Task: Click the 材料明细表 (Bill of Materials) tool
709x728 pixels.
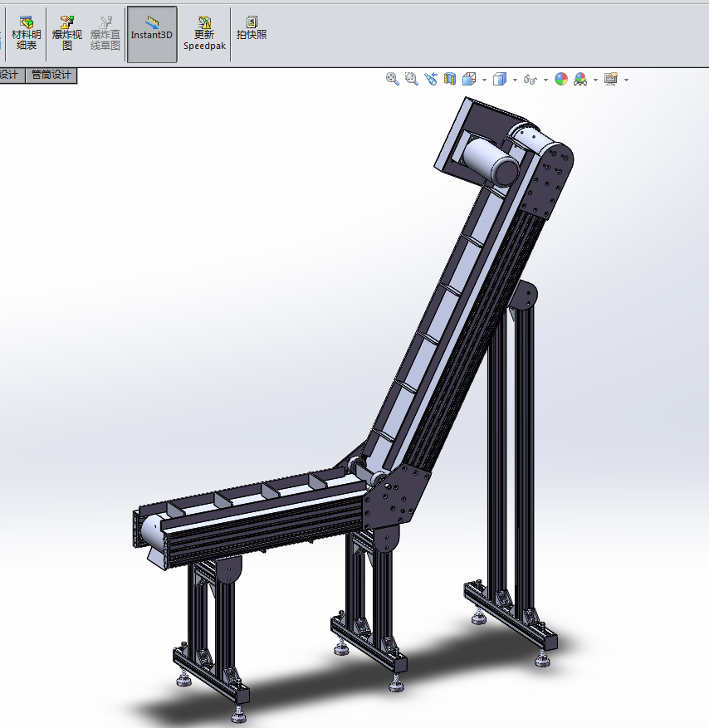Action: (26, 33)
